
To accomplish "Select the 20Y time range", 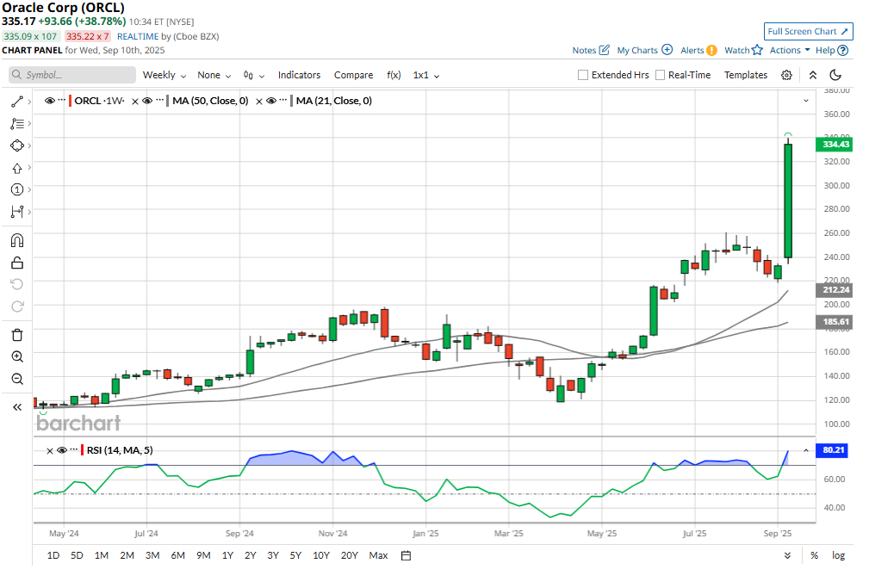I will tap(349, 555).
